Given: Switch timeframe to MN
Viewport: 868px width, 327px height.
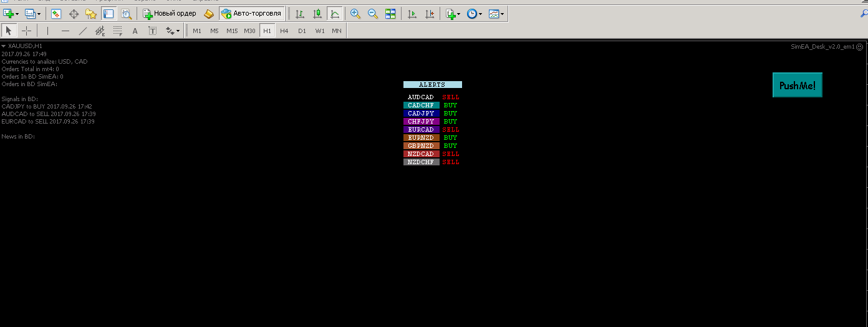Looking at the screenshot, I should 337,31.
